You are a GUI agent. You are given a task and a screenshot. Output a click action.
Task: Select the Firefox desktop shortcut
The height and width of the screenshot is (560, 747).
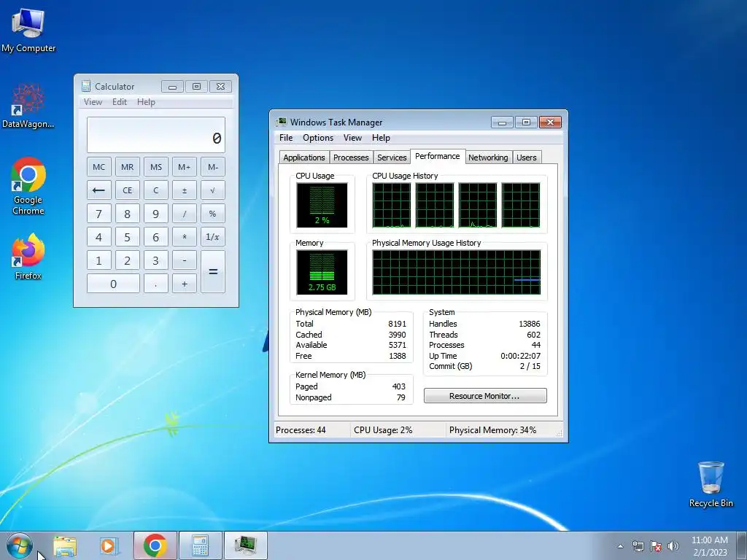pyautogui.click(x=28, y=256)
